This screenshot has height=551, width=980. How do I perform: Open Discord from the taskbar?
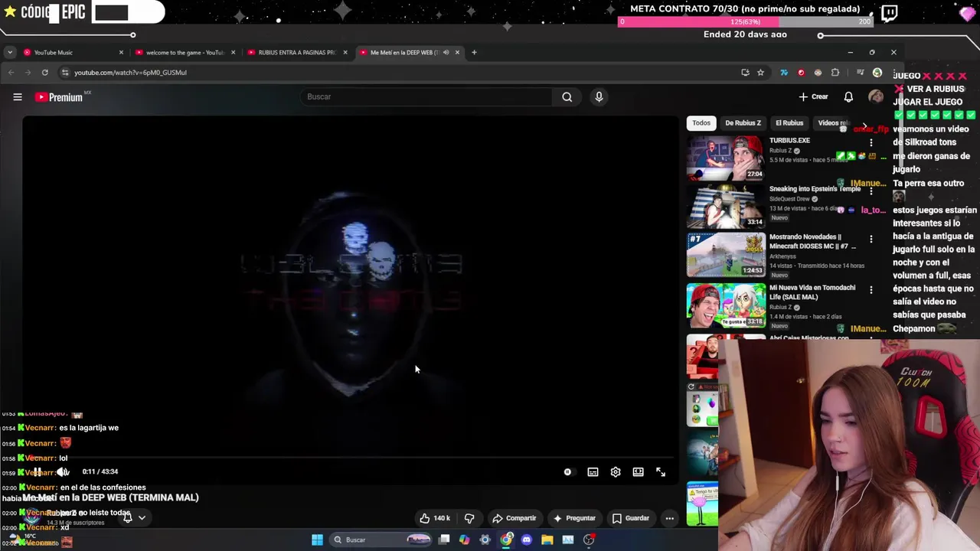click(x=526, y=540)
